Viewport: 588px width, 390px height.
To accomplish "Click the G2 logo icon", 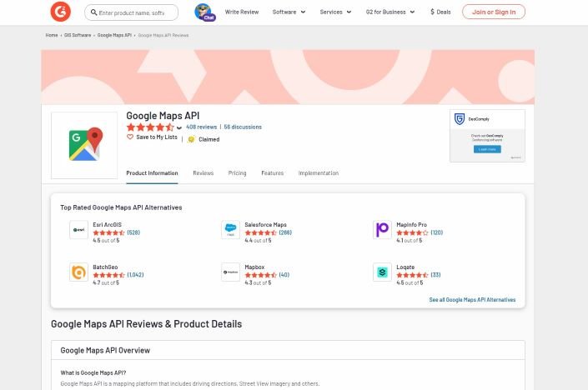I will (x=60, y=12).
